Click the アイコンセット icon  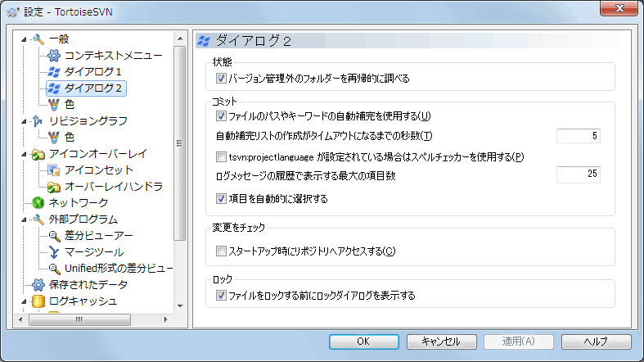tap(54, 170)
